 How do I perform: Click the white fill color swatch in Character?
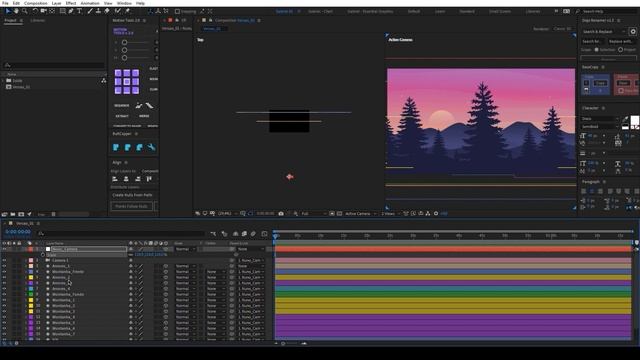(x=635, y=120)
